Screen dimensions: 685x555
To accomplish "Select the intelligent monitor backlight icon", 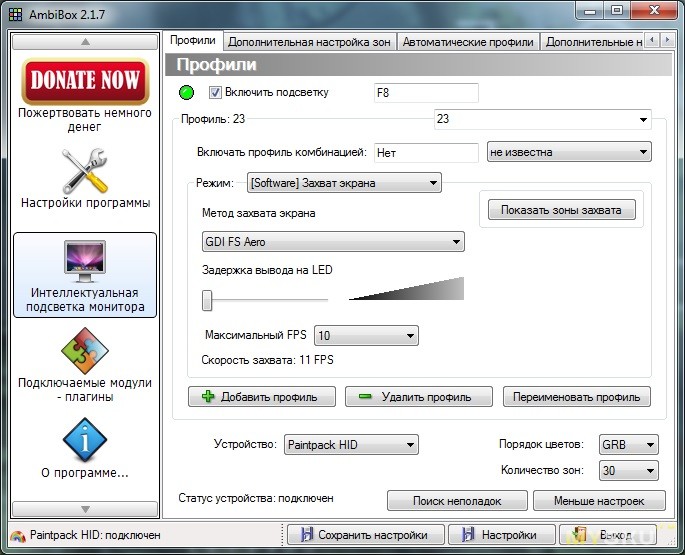I will [85, 261].
